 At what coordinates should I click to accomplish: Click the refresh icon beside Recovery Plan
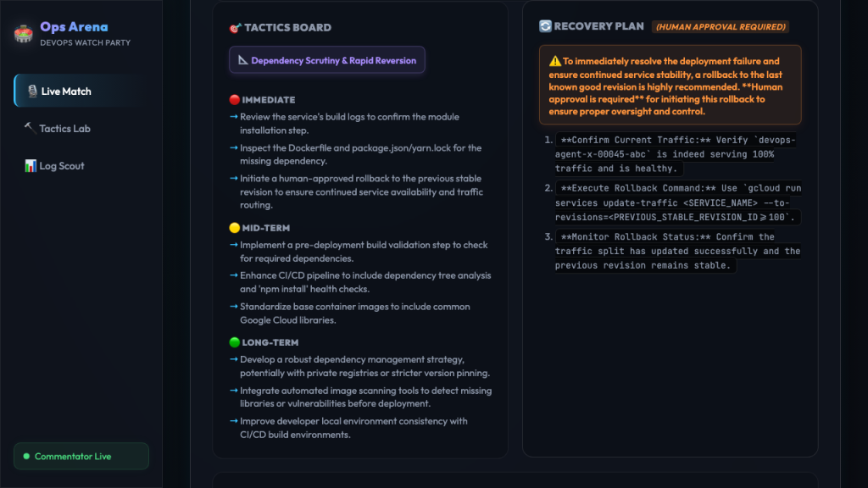[x=545, y=26]
